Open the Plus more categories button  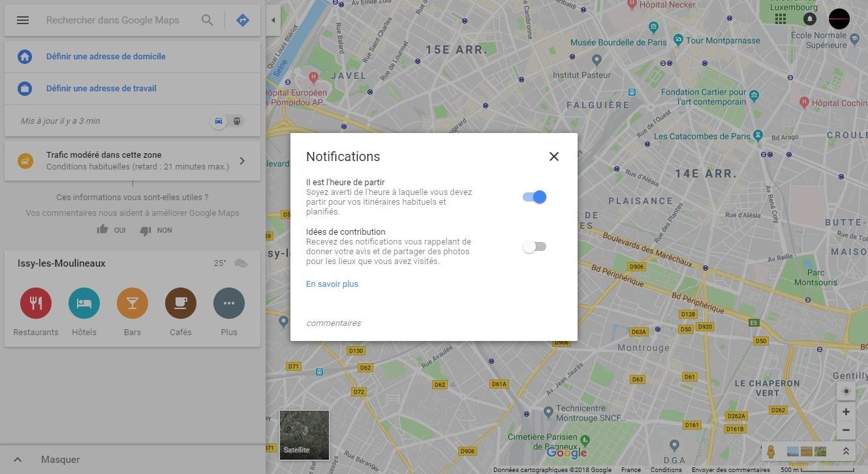pyautogui.click(x=229, y=303)
